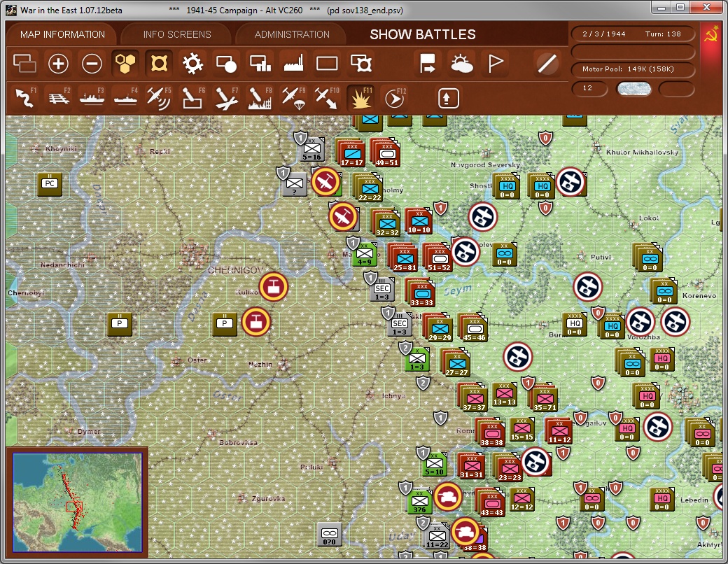Select the green 5=10 infantry counter
728x564 pixels.
(x=435, y=464)
